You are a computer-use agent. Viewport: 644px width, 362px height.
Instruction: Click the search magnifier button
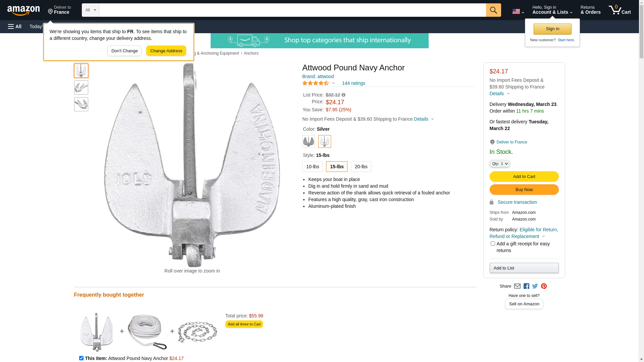[493, 10]
